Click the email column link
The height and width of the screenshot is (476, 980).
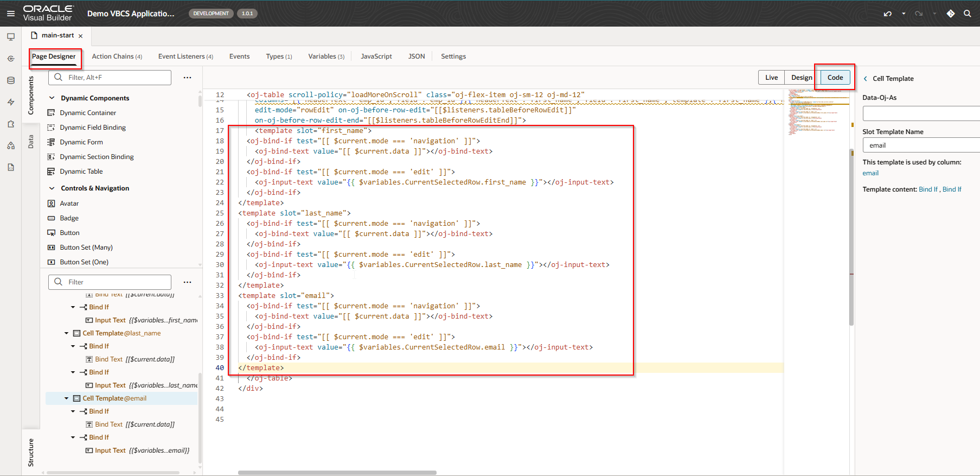click(x=870, y=173)
